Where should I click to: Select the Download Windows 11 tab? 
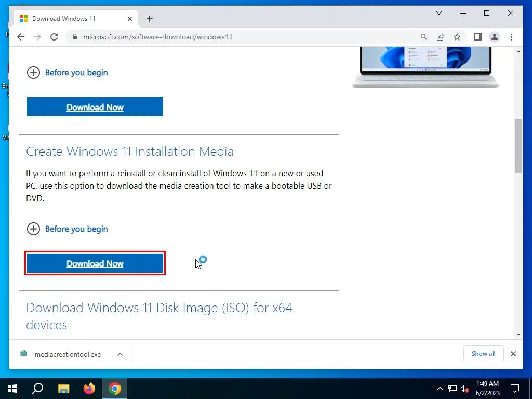point(76,19)
